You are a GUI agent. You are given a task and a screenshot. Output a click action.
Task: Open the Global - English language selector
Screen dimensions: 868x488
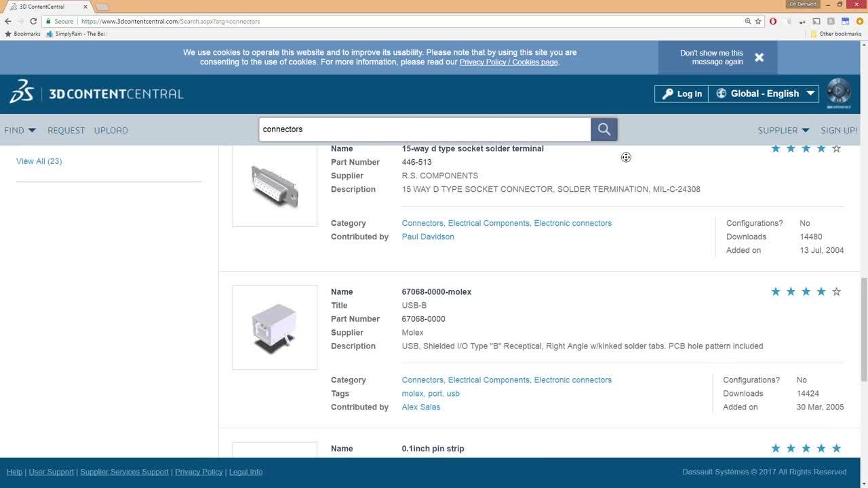[764, 94]
